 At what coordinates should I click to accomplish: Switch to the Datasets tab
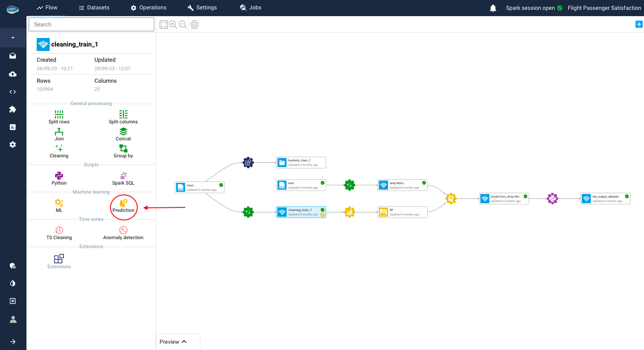[94, 8]
